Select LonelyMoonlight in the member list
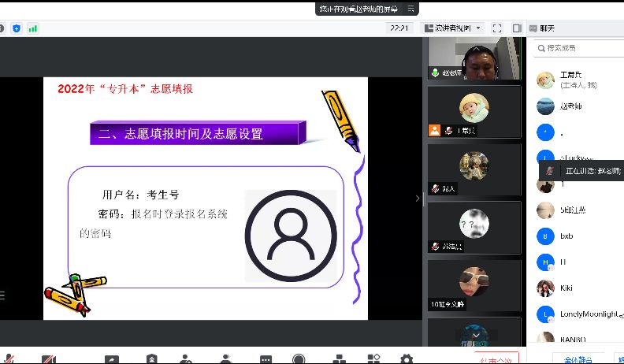This screenshot has height=364, width=624. [587, 314]
